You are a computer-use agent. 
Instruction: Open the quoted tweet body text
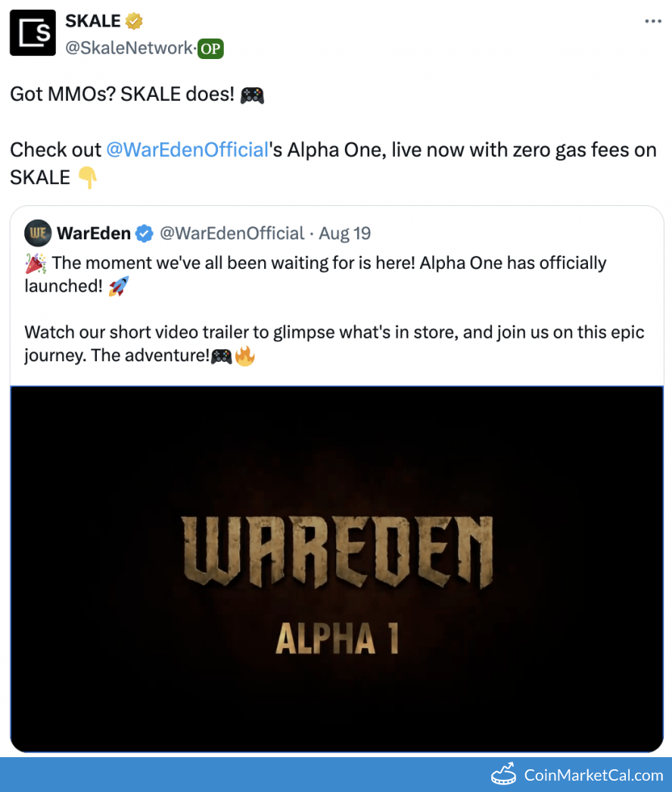pyautogui.click(x=334, y=309)
